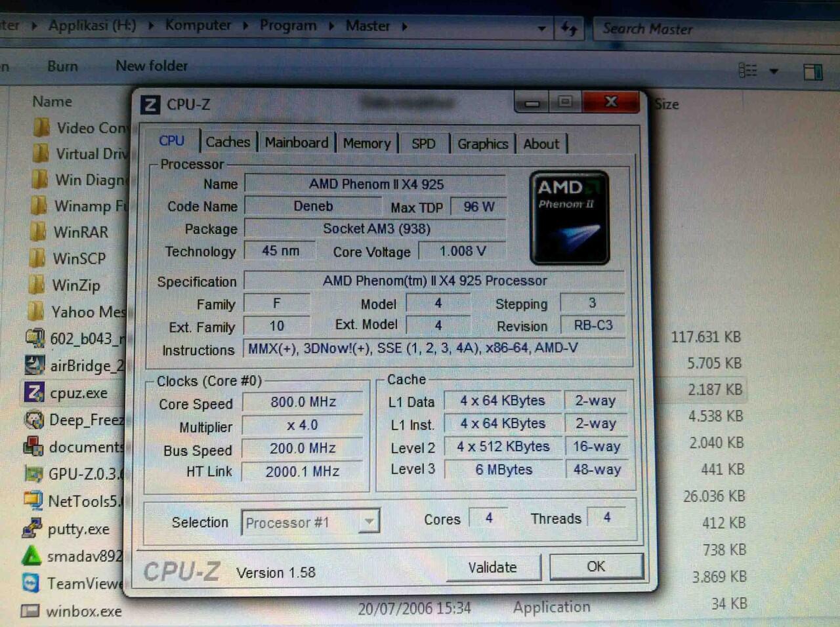Click the Core Speed 800.0 MHz value
Image resolution: width=840 pixels, height=627 pixels.
pos(303,402)
